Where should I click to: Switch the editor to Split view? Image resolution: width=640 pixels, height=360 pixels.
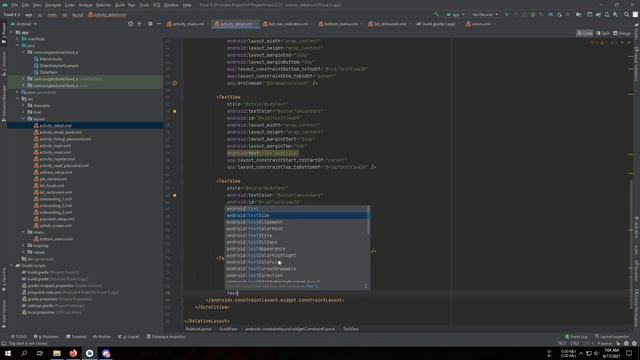[603, 33]
